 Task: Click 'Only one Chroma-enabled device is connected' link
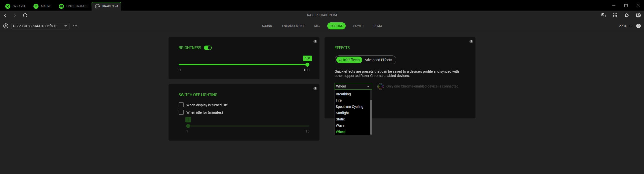(422, 86)
